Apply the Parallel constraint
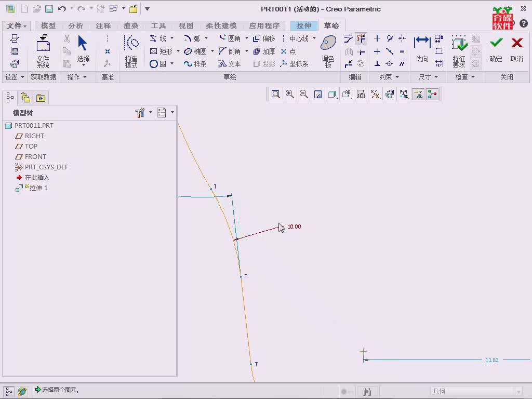The image size is (532, 399). [x=402, y=64]
